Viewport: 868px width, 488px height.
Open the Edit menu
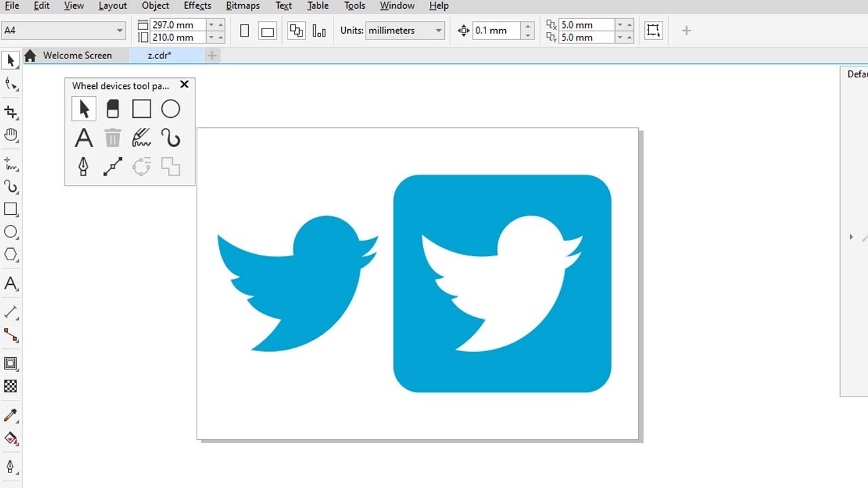41,5
